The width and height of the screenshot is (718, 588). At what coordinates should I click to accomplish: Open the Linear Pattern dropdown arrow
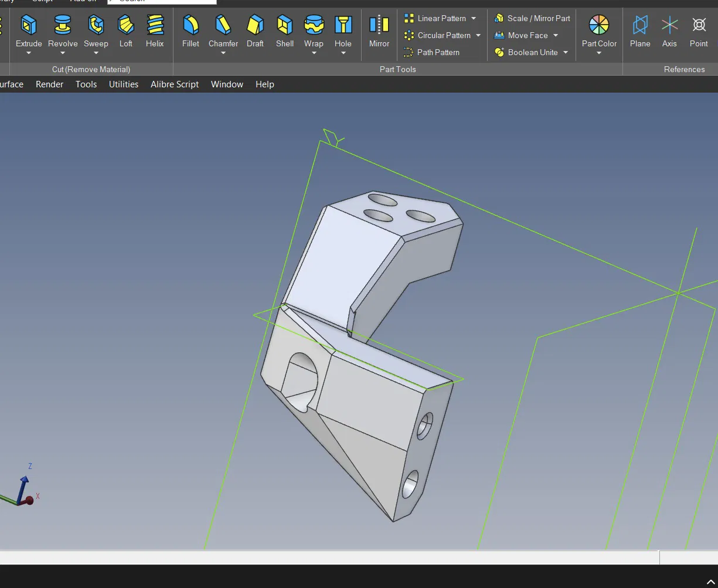[x=474, y=19]
